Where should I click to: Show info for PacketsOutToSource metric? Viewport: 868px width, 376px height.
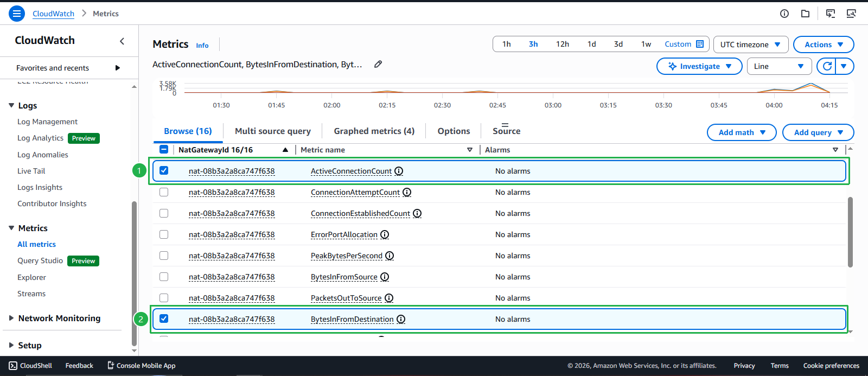(x=389, y=298)
